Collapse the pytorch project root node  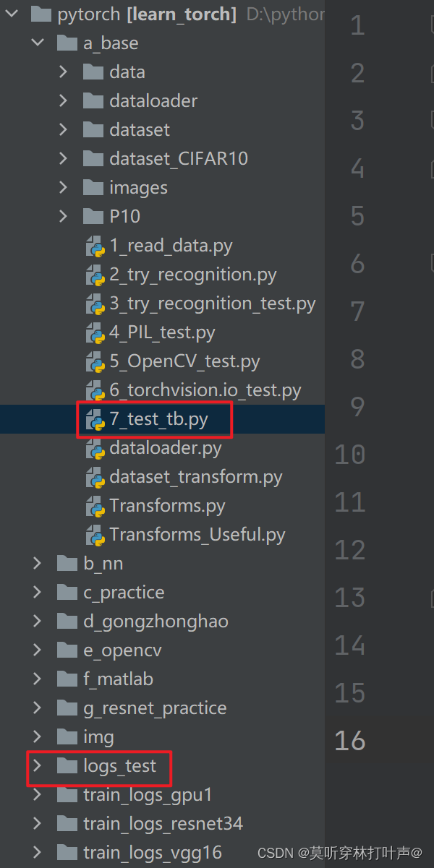click(x=11, y=13)
